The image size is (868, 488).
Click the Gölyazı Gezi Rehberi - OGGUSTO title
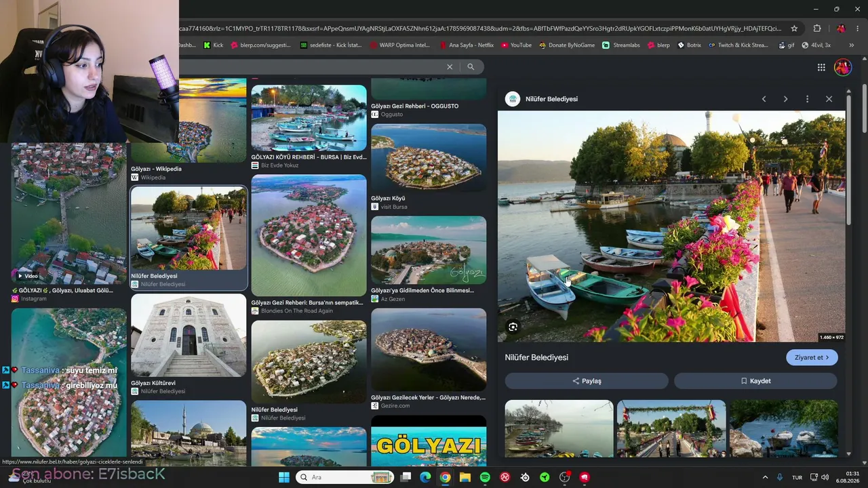[x=414, y=106]
